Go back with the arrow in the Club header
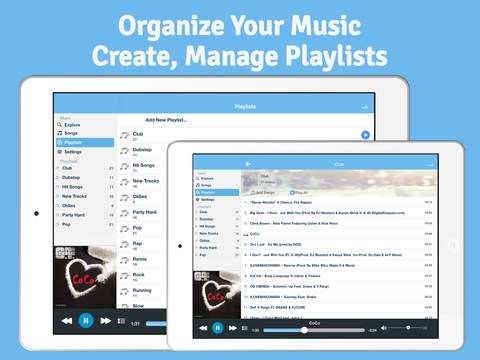The image size is (480, 360). point(248,164)
